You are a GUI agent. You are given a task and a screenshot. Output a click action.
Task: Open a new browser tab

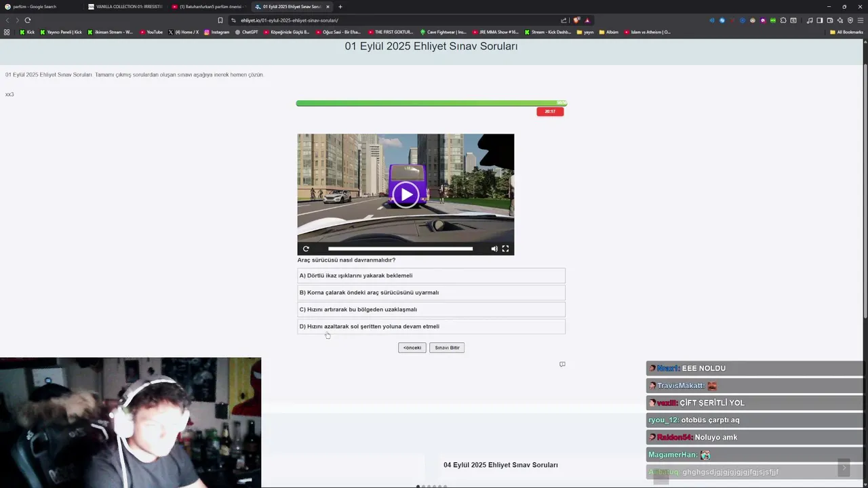point(340,7)
